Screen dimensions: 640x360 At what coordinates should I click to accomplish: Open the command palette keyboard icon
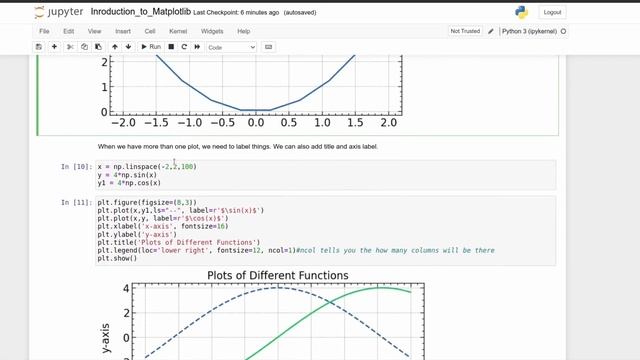click(268, 47)
